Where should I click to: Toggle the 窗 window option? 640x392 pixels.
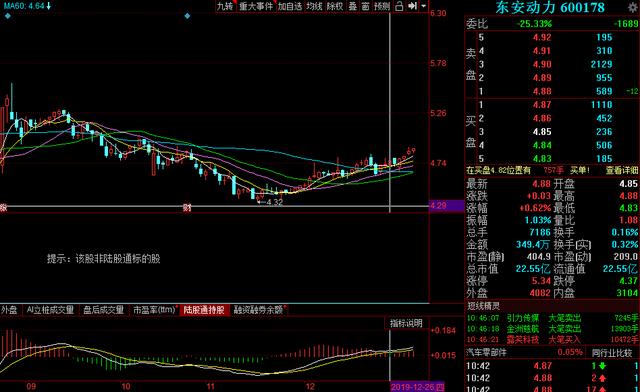[x=365, y=6]
